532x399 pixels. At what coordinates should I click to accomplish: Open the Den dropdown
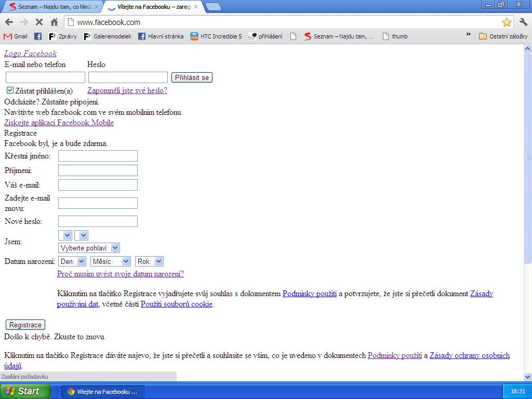pyautogui.click(x=72, y=262)
